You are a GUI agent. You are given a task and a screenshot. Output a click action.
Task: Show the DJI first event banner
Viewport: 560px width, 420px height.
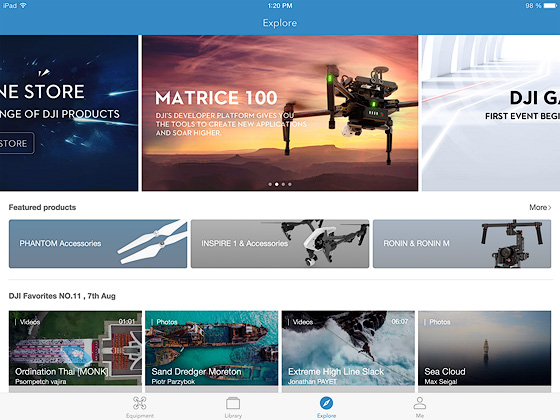(491, 113)
